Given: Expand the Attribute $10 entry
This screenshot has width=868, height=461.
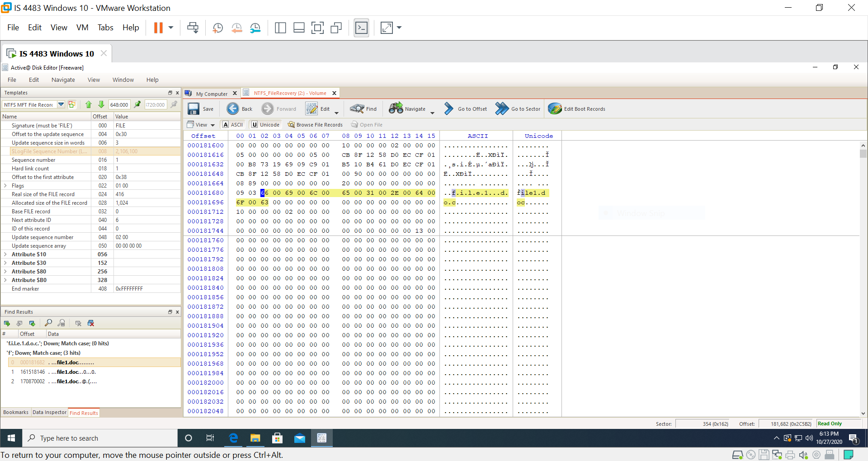Looking at the screenshot, I should [x=6, y=254].
